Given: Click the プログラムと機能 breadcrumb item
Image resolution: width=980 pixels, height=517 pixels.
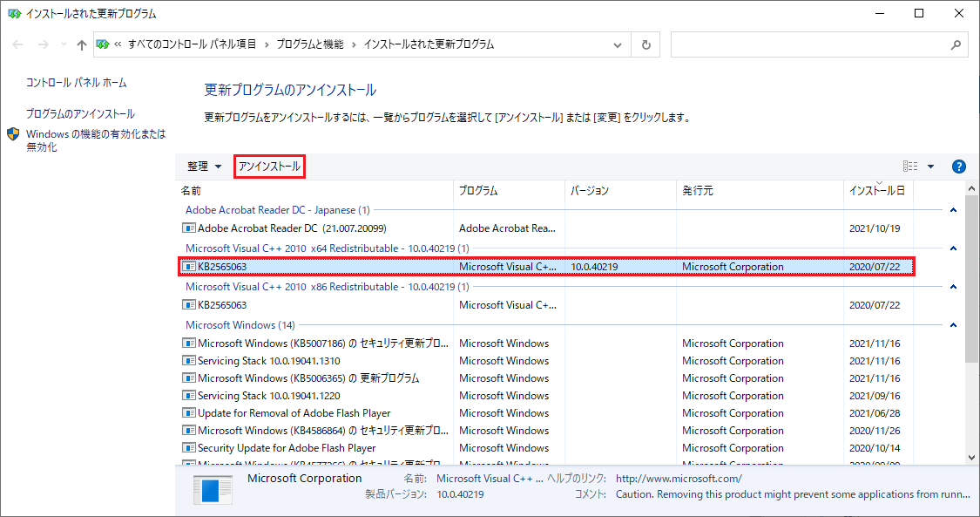Looking at the screenshot, I should point(309,44).
